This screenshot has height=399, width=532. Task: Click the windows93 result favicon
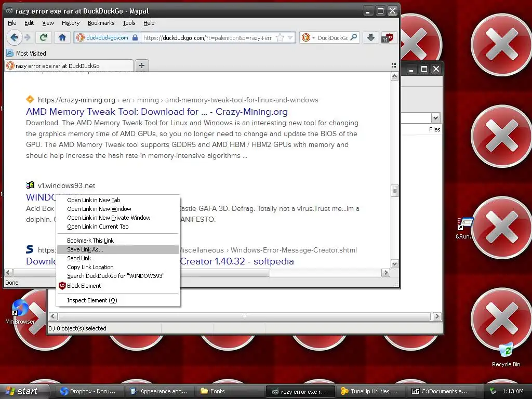30,185
